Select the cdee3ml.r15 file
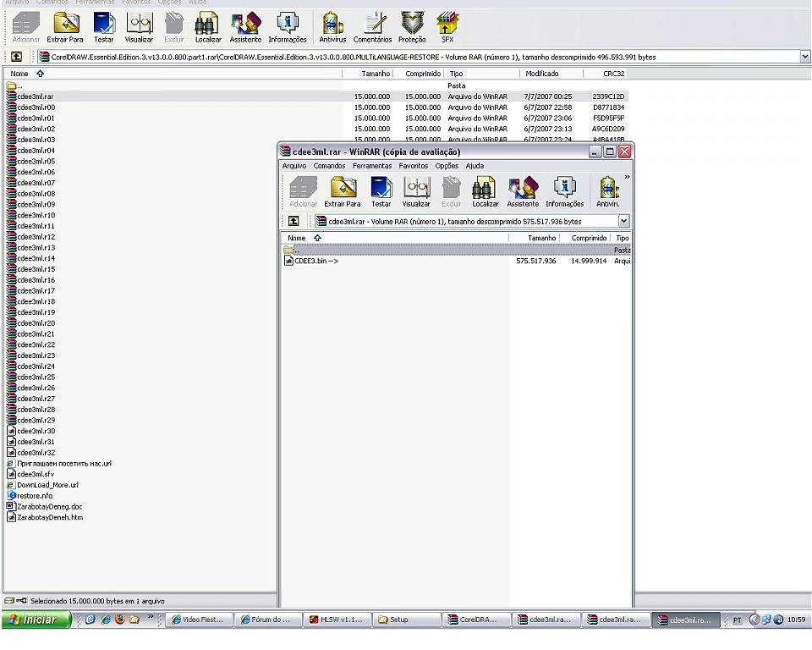Image resolution: width=812 pixels, height=650 pixels. pos(36,269)
